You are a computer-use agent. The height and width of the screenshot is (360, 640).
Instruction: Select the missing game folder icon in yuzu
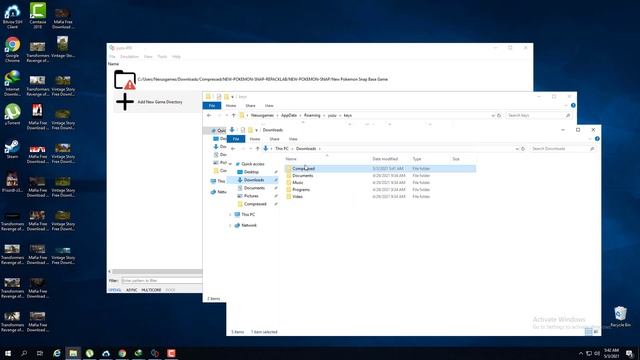(x=125, y=80)
